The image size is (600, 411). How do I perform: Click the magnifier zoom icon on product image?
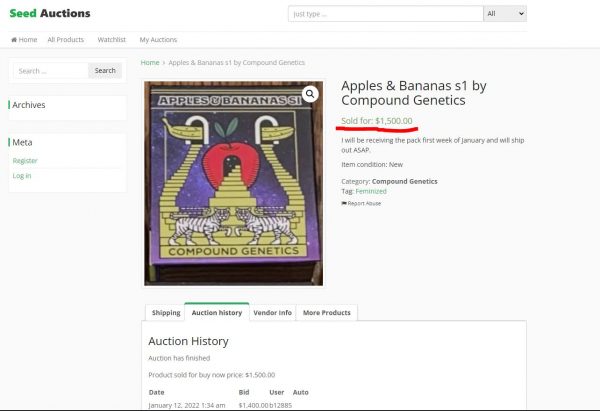310,94
